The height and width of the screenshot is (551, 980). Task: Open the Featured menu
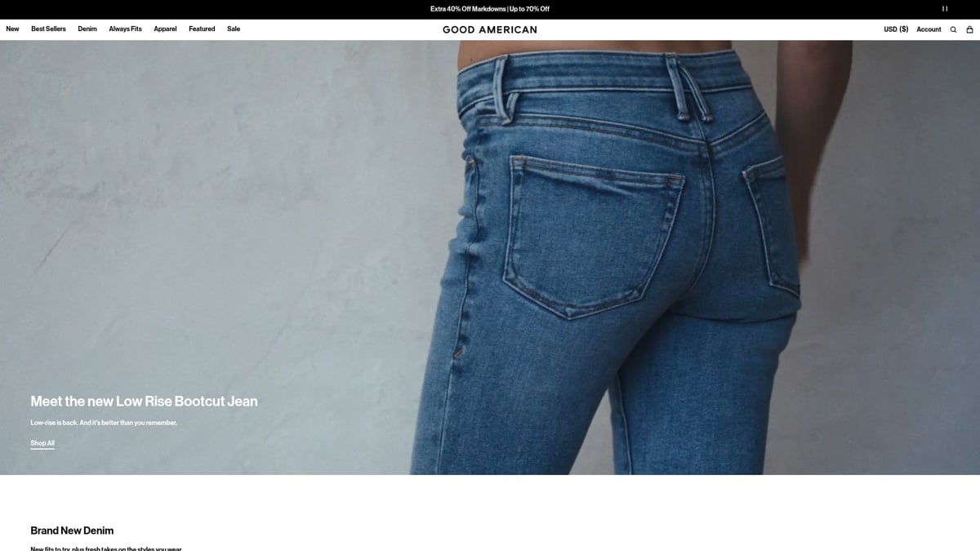pos(202,29)
